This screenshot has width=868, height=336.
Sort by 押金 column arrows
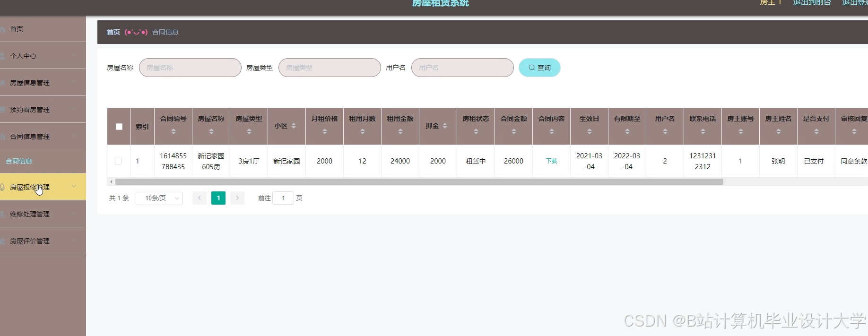point(445,126)
